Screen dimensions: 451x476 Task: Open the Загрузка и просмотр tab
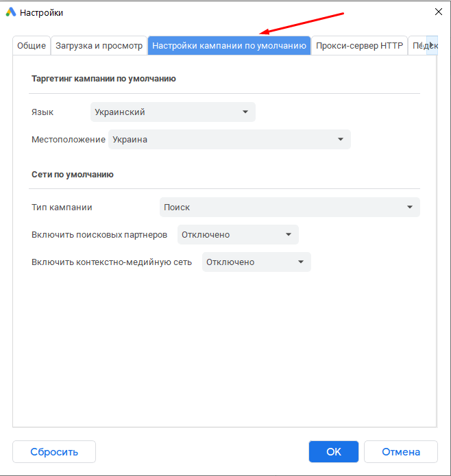99,46
